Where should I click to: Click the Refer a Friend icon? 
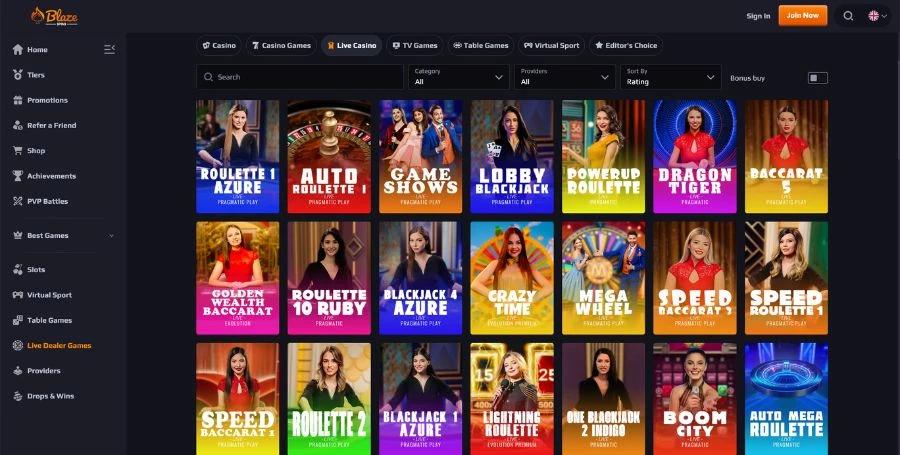(x=18, y=125)
